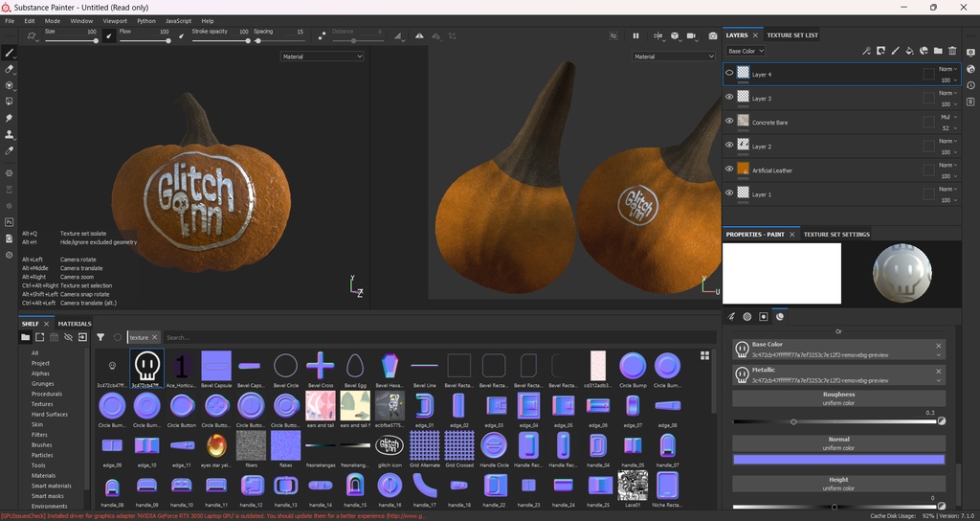Open the History side panel icon
The height and width of the screenshot is (521, 980).
(970, 85)
